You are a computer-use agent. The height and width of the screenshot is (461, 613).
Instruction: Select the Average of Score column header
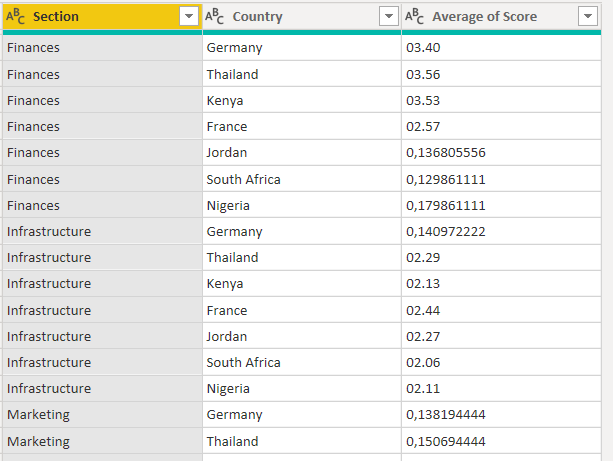502,16
